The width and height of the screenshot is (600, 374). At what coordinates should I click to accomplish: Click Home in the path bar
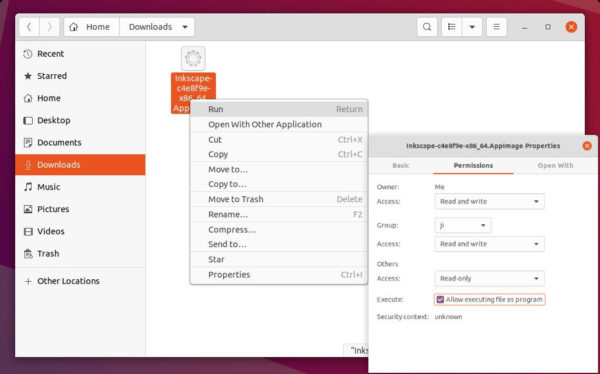(92, 27)
